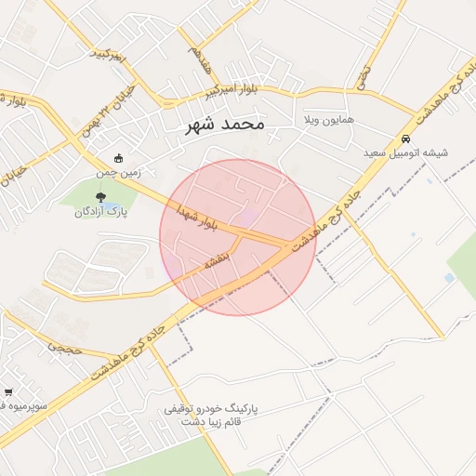The image size is (476, 476).
Task: Open the shopping cart icon for سوپرمیوه
Action: (x=8, y=392)
